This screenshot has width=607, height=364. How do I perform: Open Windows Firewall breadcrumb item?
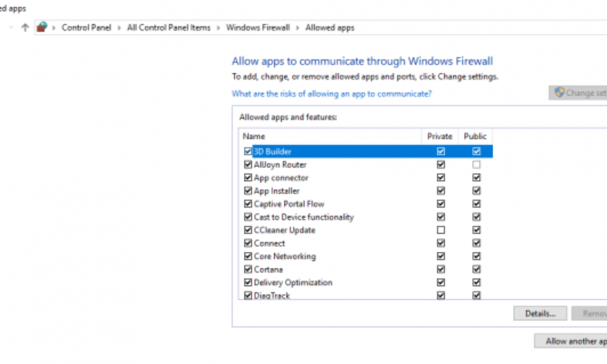tap(258, 28)
